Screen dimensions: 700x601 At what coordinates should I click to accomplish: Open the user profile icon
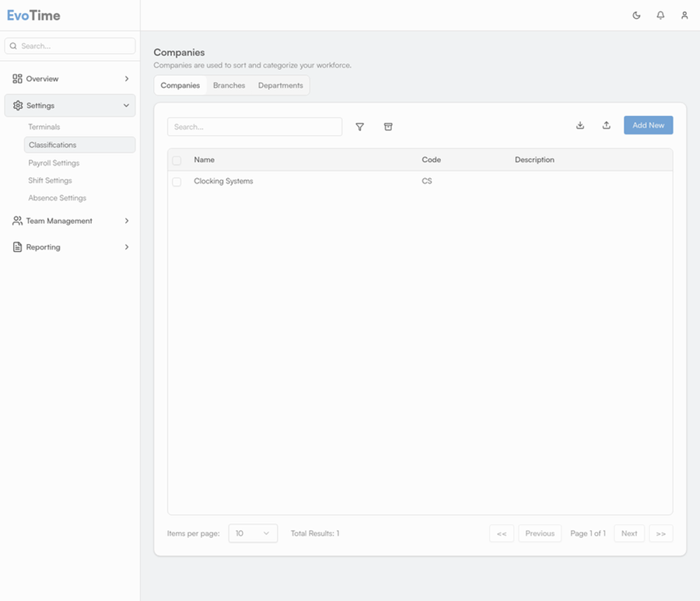tap(684, 16)
